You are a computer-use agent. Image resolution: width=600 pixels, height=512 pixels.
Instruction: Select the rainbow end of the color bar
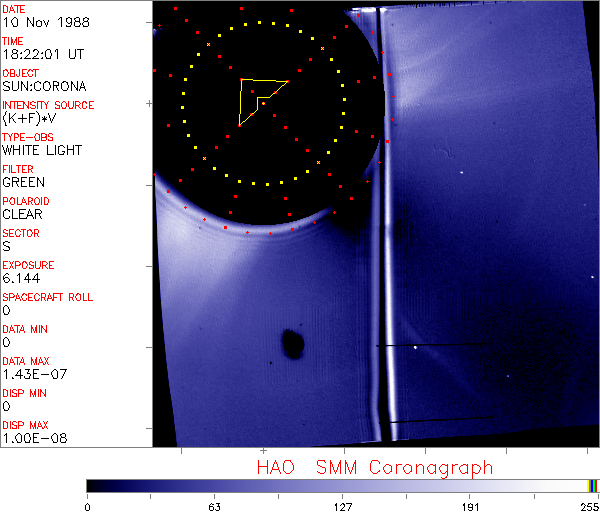[x=593, y=485]
